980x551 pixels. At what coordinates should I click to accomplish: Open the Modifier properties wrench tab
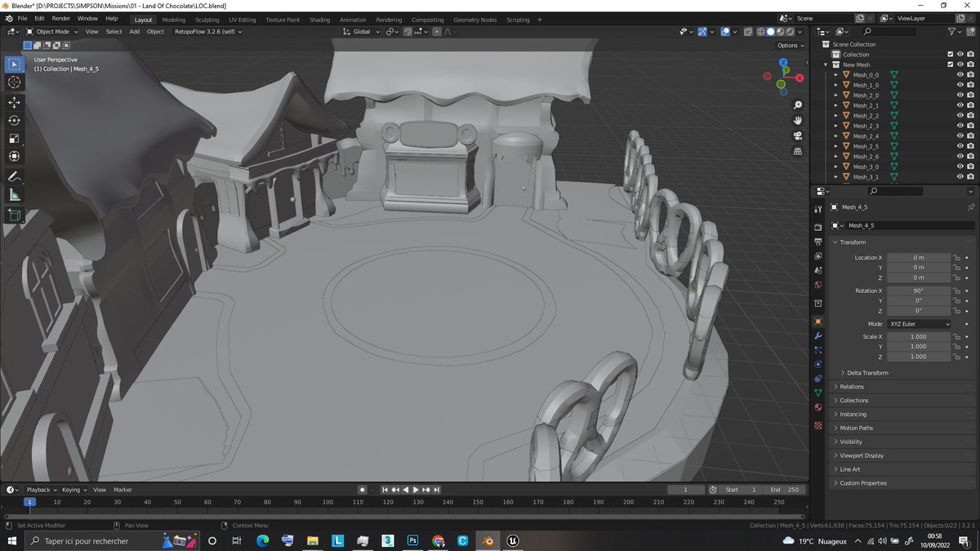point(817,335)
